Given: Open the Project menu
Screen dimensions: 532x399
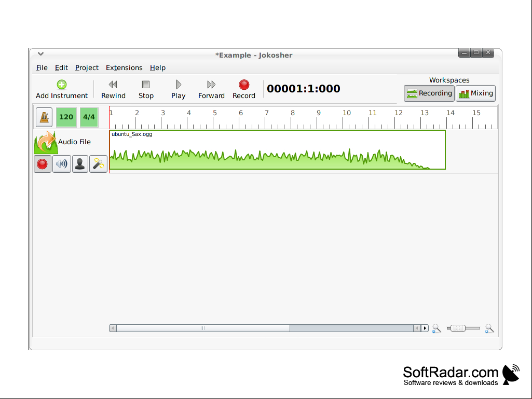Looking at the screenshot, I should (x=87, y=67).
